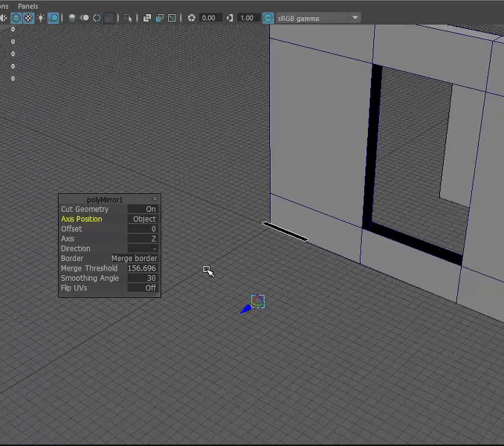Screen dimensions: 504x446
Task: Open the Border option Merge border
Action: (135, 259)
